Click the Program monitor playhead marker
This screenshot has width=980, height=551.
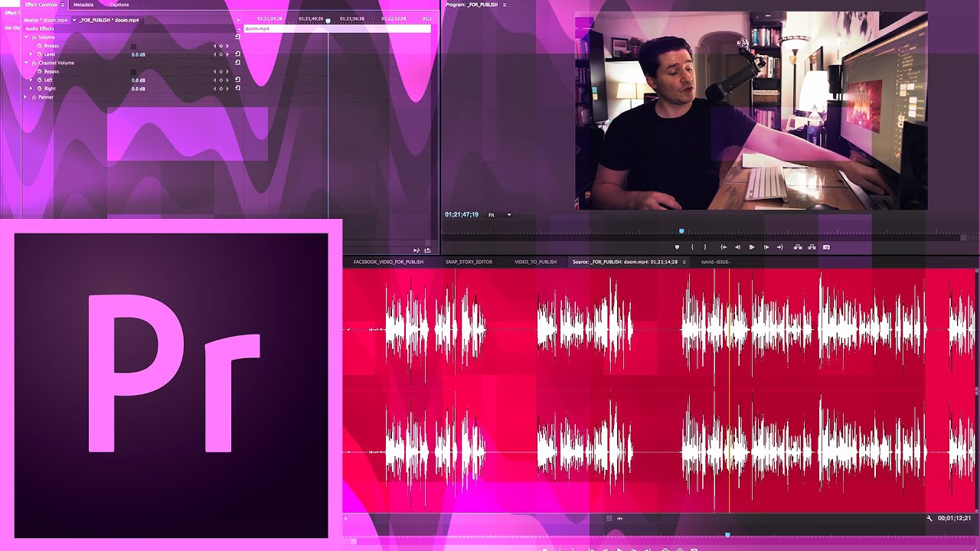click(x=681, y=230)
